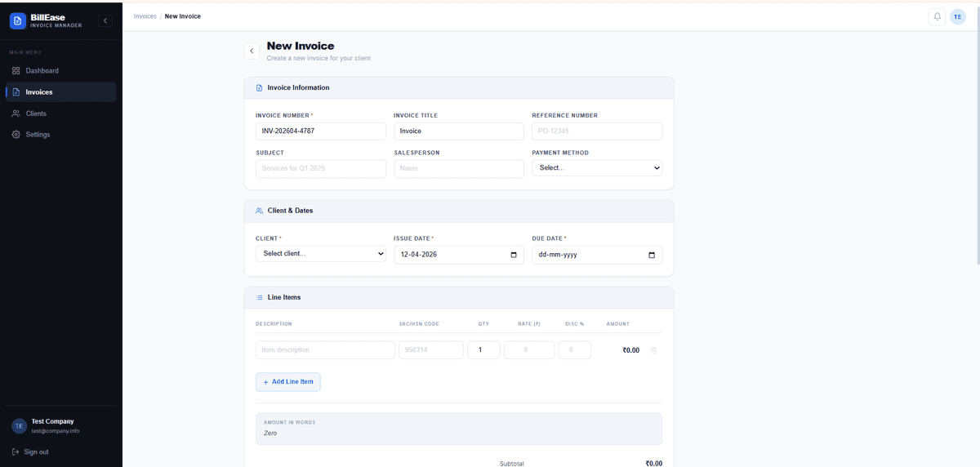The image size is (980, 467).
Task: Click the test@company.info email text
Action: click(x=56, y=431)
